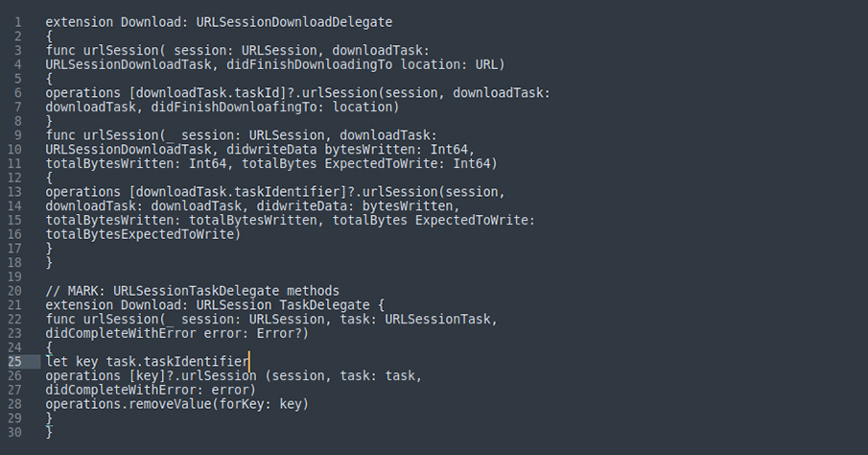Click line number 25 in gutter

click(15, 362)
